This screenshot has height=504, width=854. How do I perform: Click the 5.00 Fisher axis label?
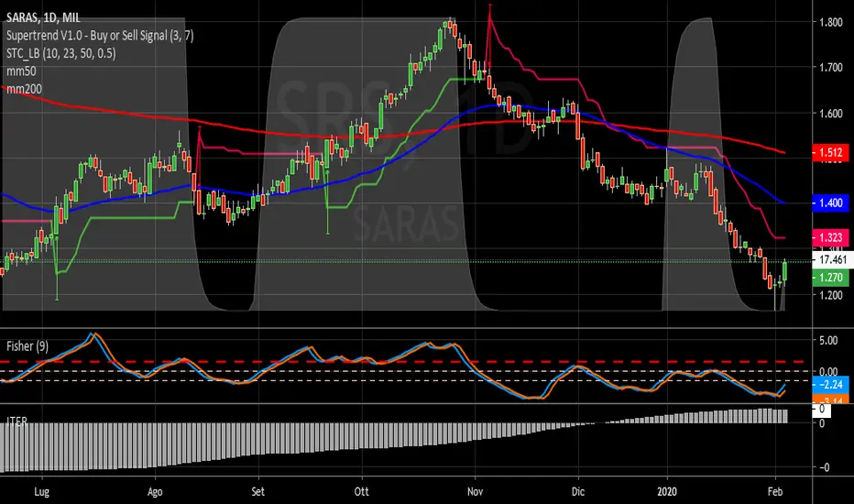point(828,341)
